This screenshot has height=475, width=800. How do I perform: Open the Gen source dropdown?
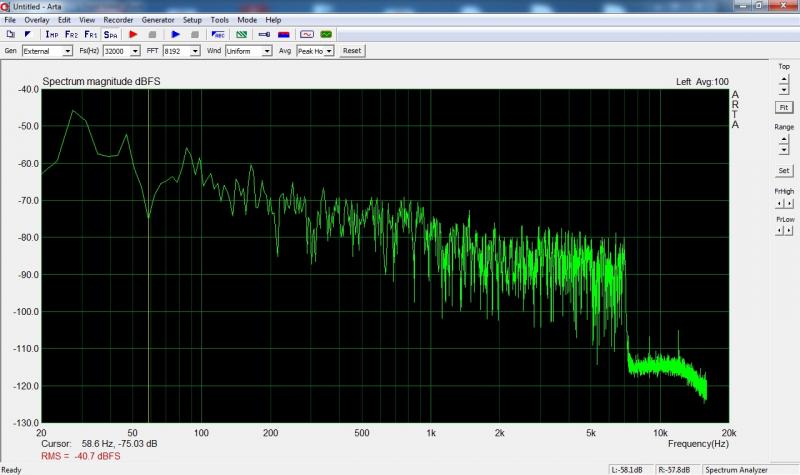(68, 50)
